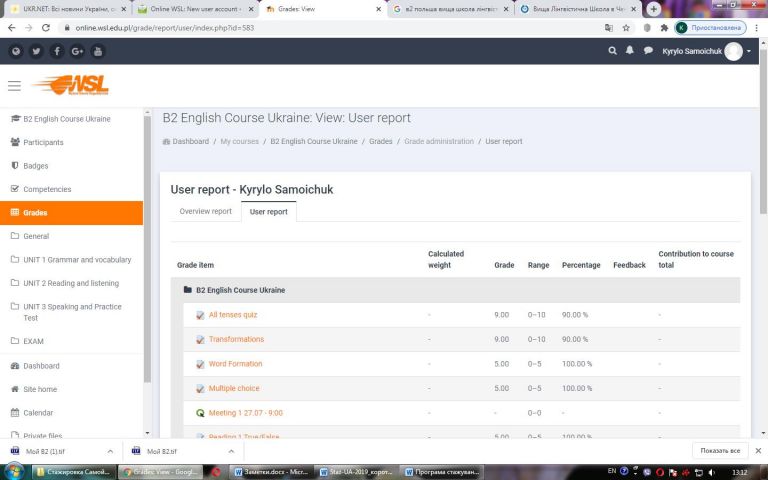
Task: Open UNIT 3 Speaking and Practice Test
Action: pyautogui.click(x=72, y=312)
